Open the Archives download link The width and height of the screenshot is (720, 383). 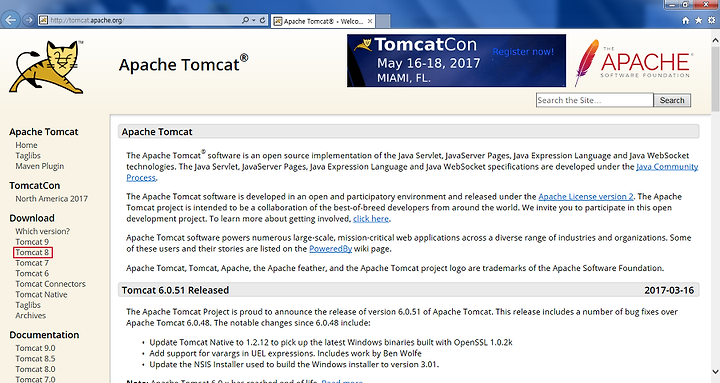[31, 316]
